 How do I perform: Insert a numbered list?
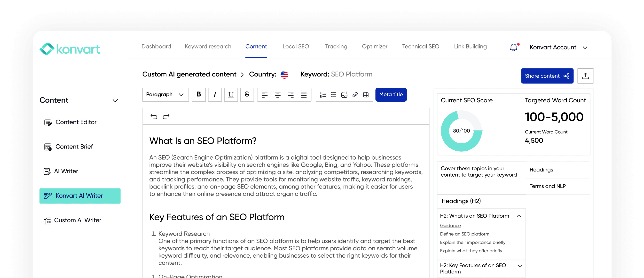point(323,95)
